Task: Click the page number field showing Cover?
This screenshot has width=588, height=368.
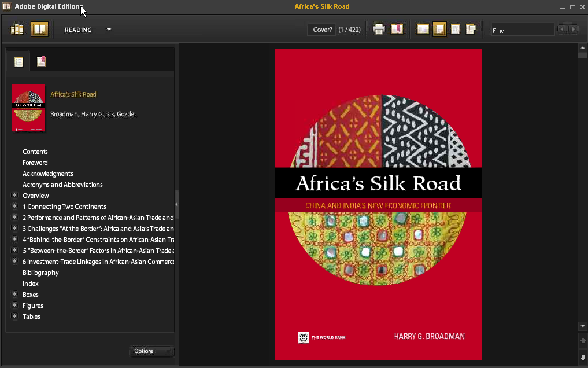Action: tap(321, 30)
